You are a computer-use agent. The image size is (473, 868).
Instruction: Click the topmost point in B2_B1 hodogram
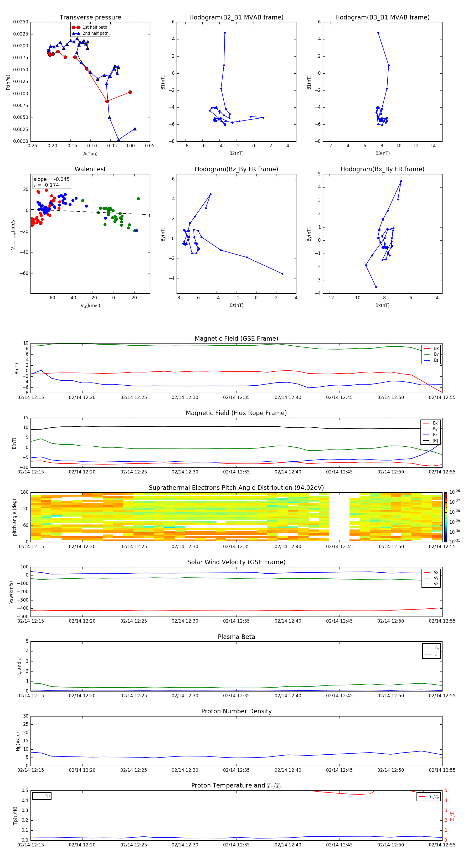tap(225, 33)
